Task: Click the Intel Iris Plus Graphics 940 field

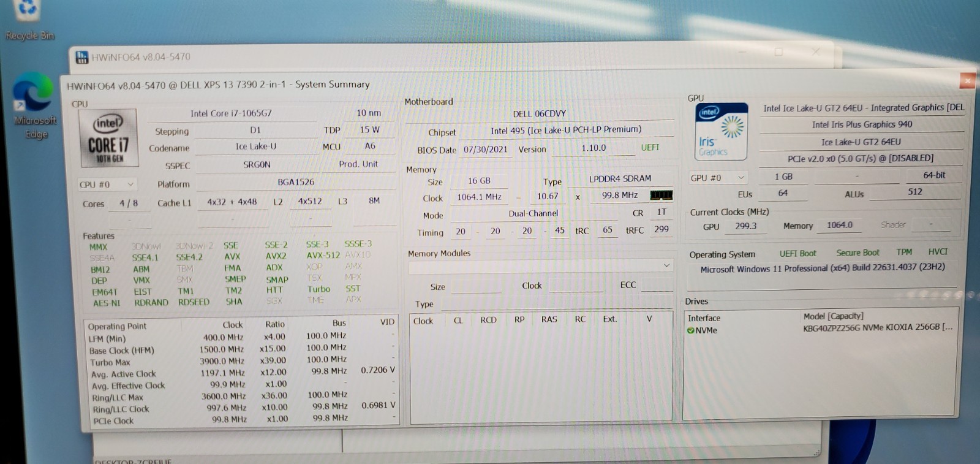Action: (x=862, y=124)
